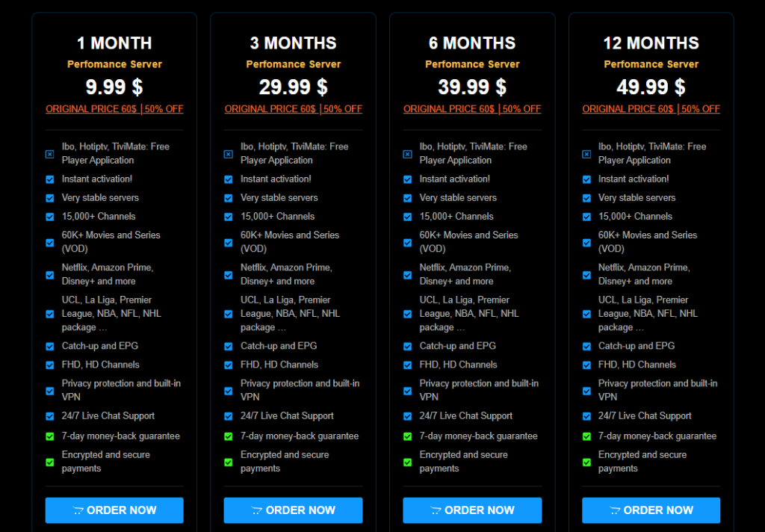Click the 39.99 $ price text
This screenshot has width=765, height=532.
[472, 87]
